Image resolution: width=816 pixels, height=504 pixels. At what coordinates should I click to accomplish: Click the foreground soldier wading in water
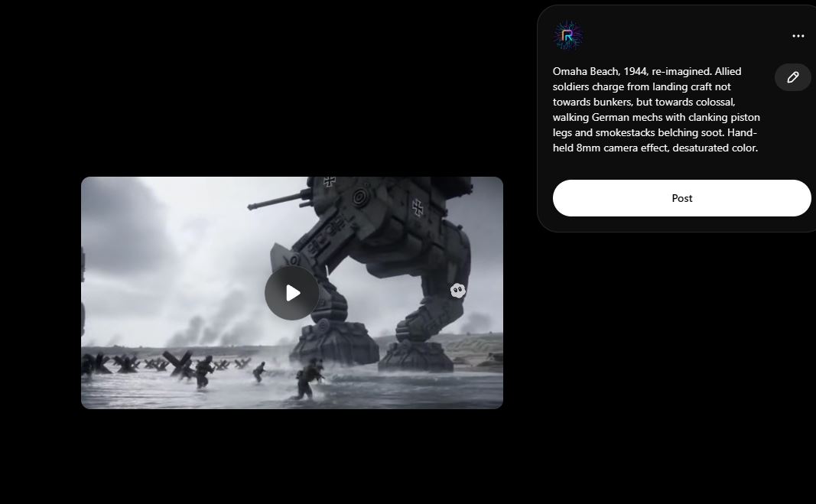(307, 380)
